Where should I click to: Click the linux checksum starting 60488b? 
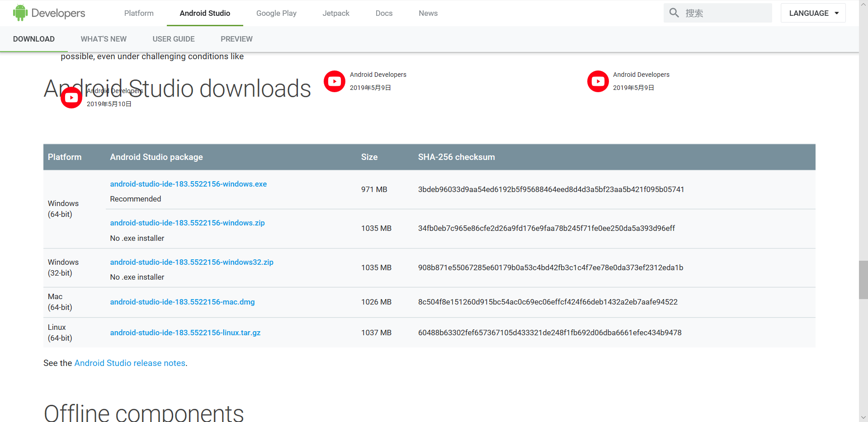point(550,333)
